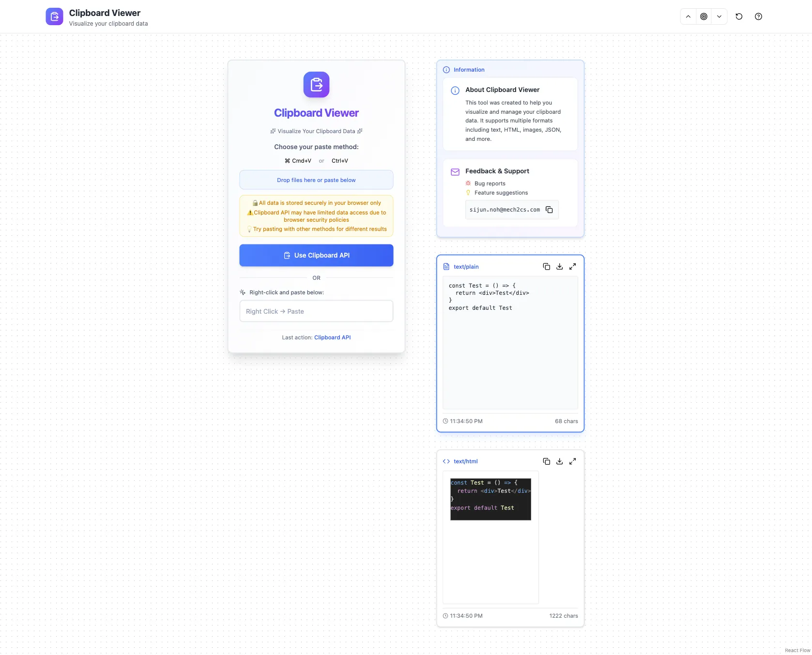
Task: Open the help question-mark icon
Action: [x=758, y=16]
